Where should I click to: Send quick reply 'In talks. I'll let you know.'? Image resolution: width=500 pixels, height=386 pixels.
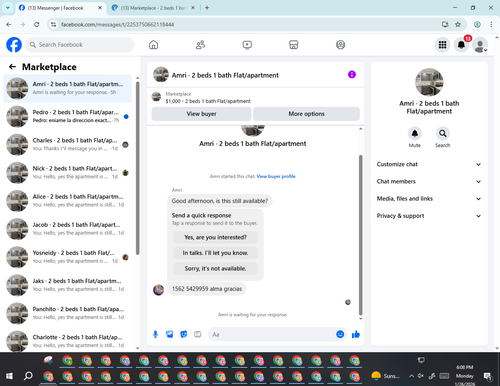(x=215, y=253)
